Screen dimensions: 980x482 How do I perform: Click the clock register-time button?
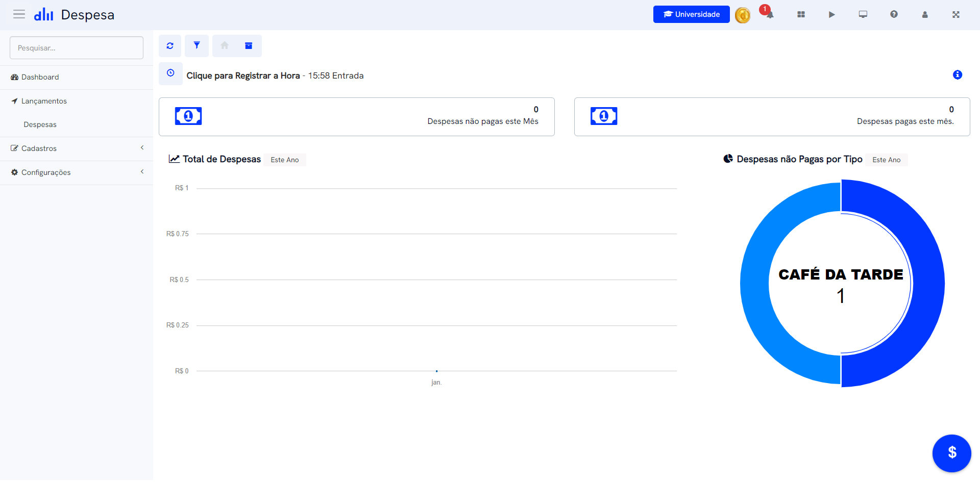point(170,73)
